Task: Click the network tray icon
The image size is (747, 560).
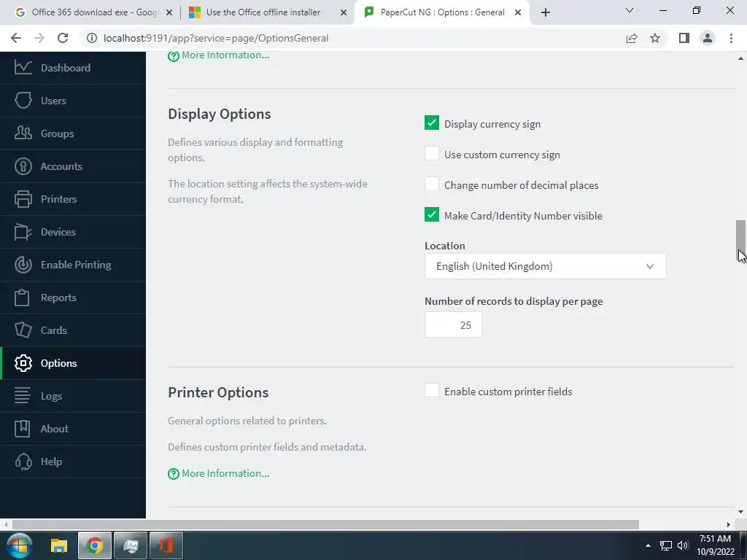Action: click(665, 545)
